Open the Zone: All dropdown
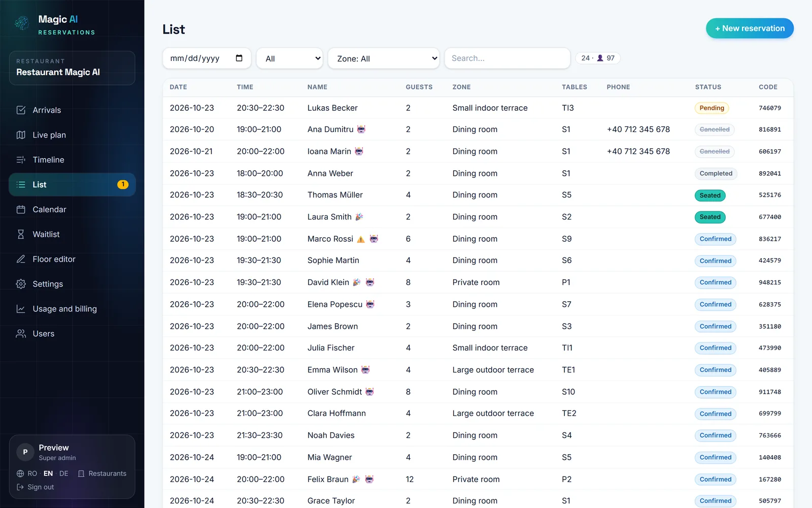 [384, 58]
